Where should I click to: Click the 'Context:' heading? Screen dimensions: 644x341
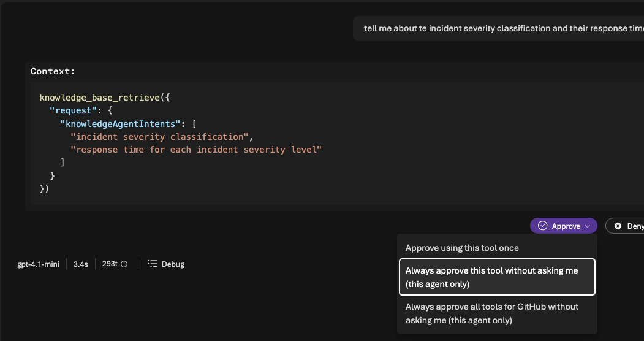click(53, 71)
